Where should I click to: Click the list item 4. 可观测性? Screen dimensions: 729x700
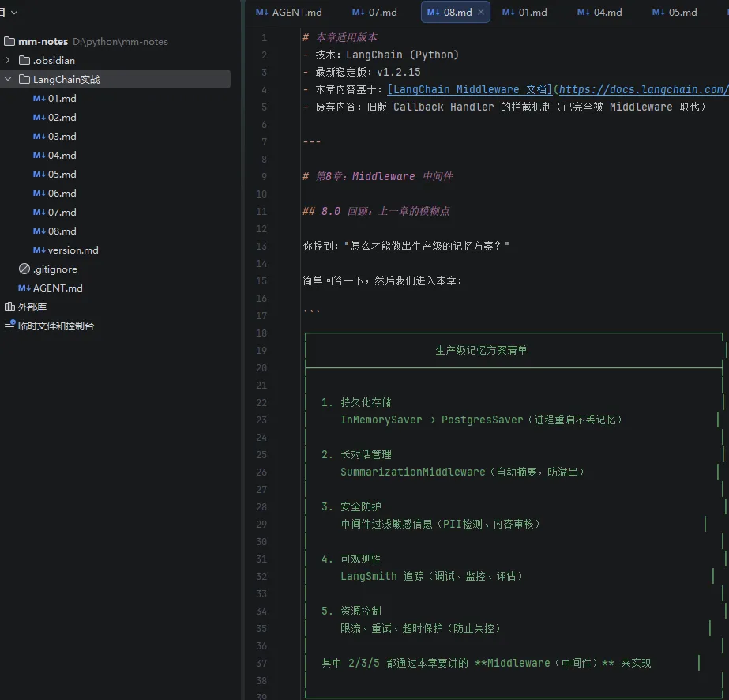[x=351, y=559]
